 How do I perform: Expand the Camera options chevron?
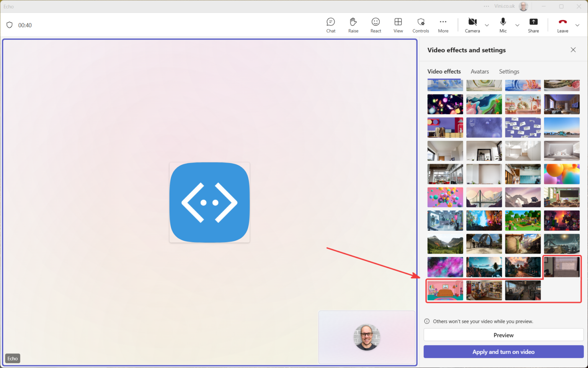click(x=487, y=25)
